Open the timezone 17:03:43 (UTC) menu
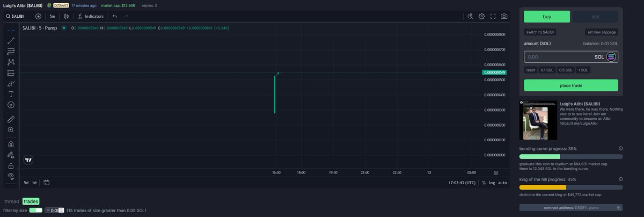Image resolution: width=644 pixels, height=217 pixels. [x=462, y=183]
